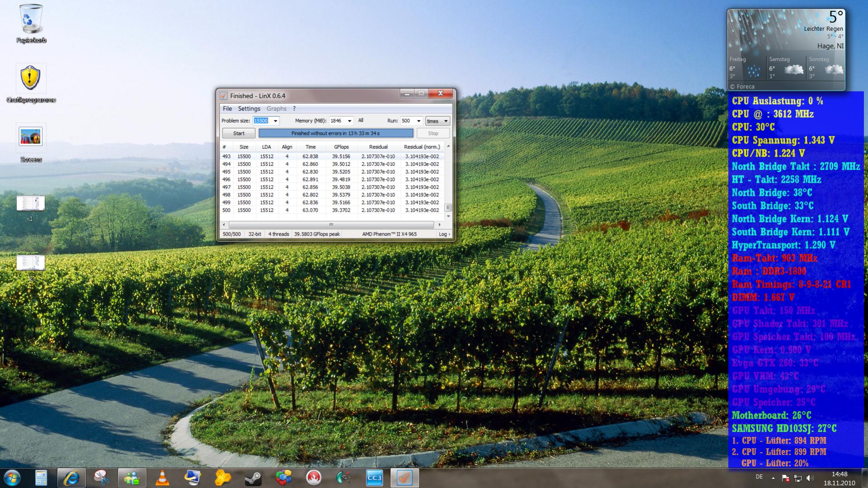The height and width of the screenshot is (488, 868).
Task: Click the network monitor tray icon
Action: [x=797, y=478]
